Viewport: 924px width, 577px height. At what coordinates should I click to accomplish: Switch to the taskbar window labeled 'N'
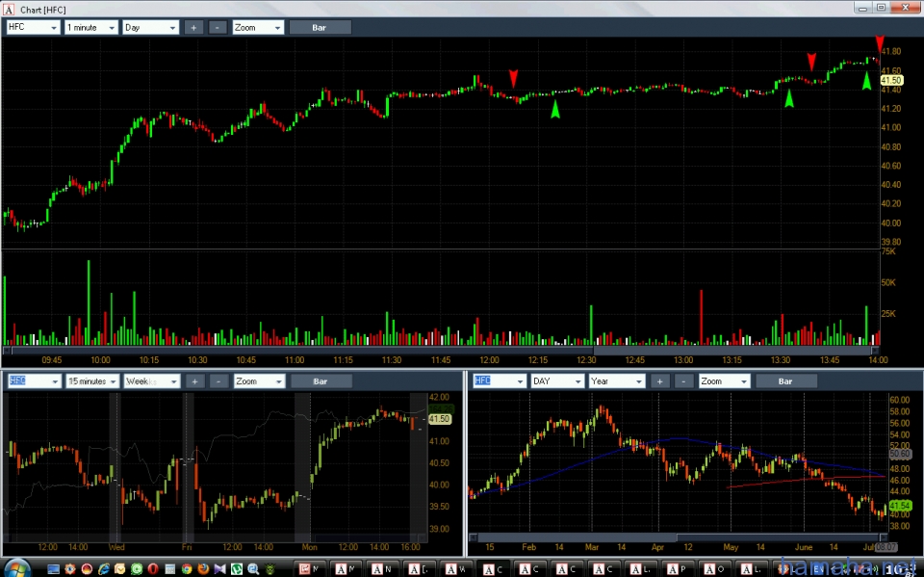click(x=382, y=568)
